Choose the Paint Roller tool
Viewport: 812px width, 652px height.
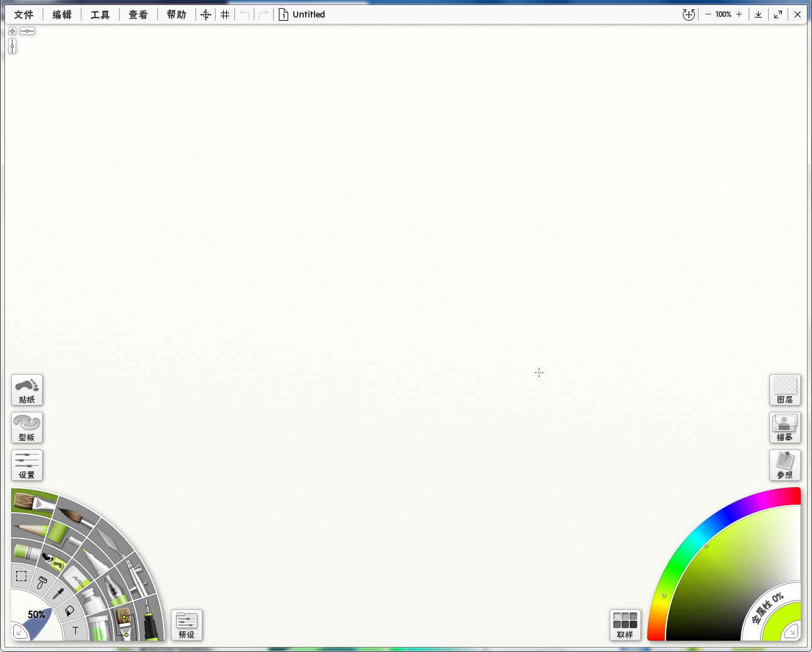[x=62, y=535]
